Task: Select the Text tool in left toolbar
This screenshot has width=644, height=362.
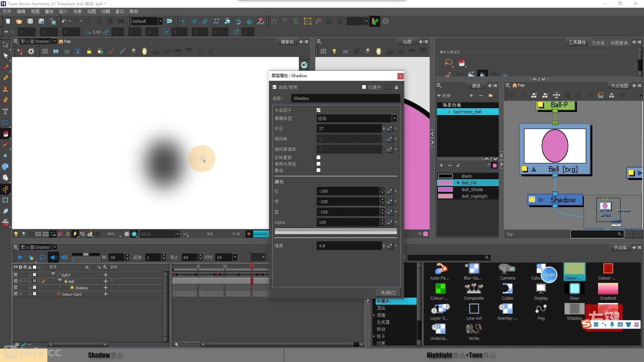Action: pyautogui.click(x=5, y=111)
